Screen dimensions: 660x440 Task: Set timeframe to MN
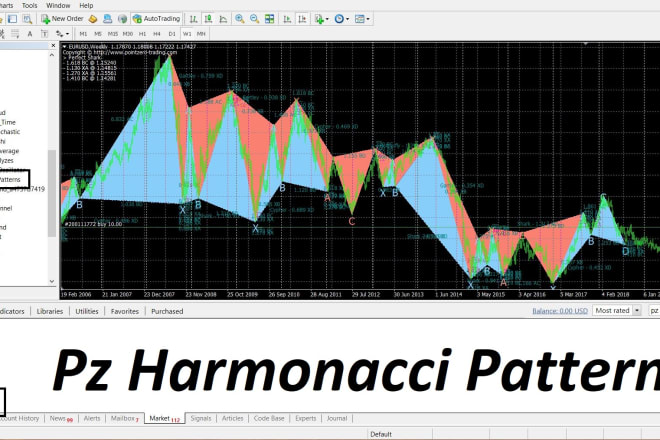201,34
